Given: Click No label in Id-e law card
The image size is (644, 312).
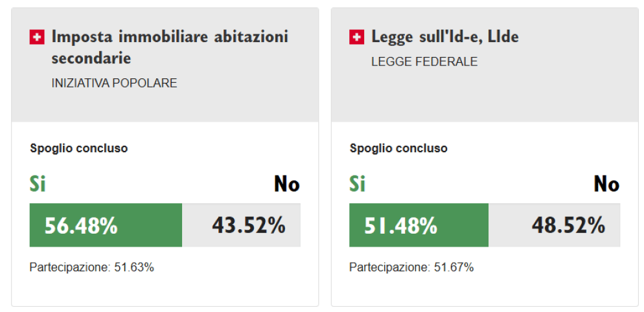Looking at the screenshot, I should pyautogui.click(x=606, y=184).
